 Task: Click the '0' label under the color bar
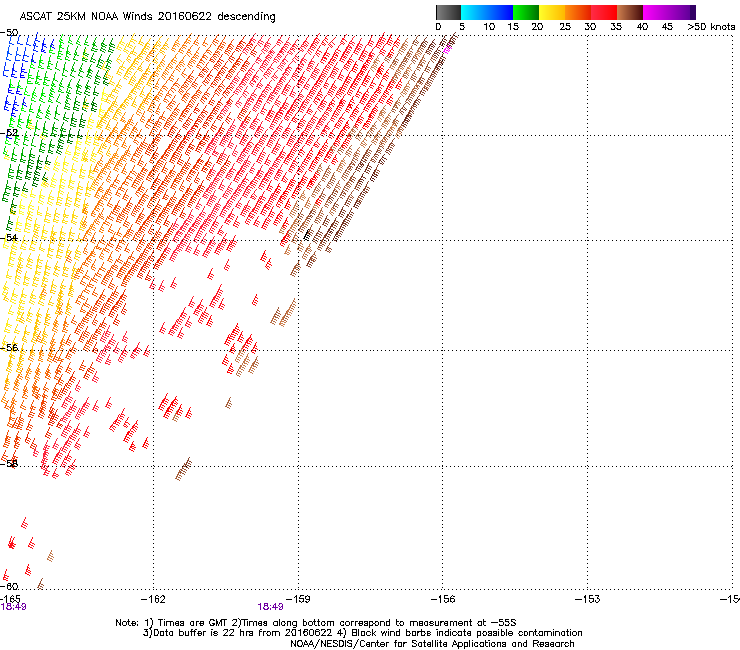click(438, 27)
